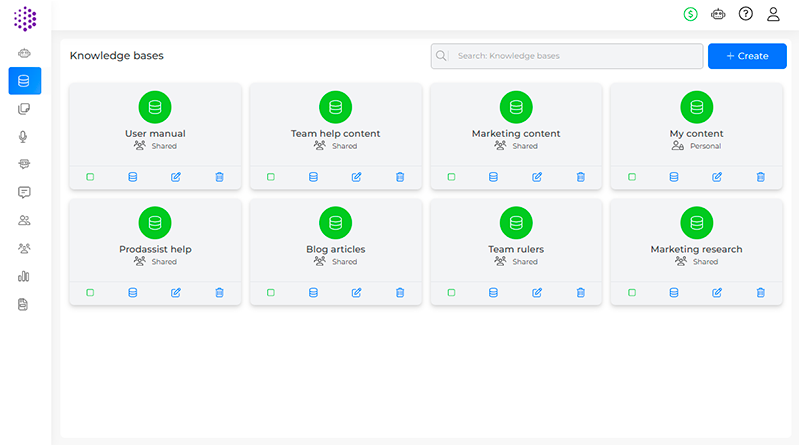Open the users icon in the sidebar
Viewport: 800px width, 445px height.
(24, 220)
